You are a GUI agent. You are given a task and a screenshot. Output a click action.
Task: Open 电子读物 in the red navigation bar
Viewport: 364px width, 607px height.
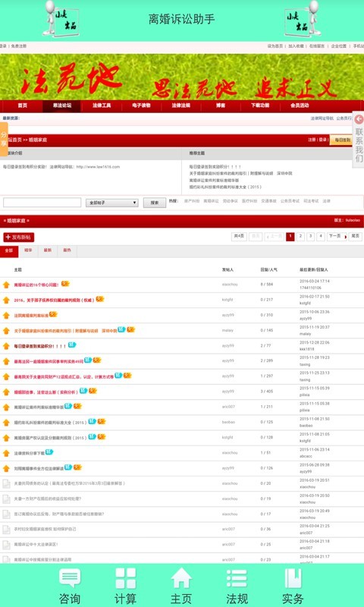click(x=141, y=105)
